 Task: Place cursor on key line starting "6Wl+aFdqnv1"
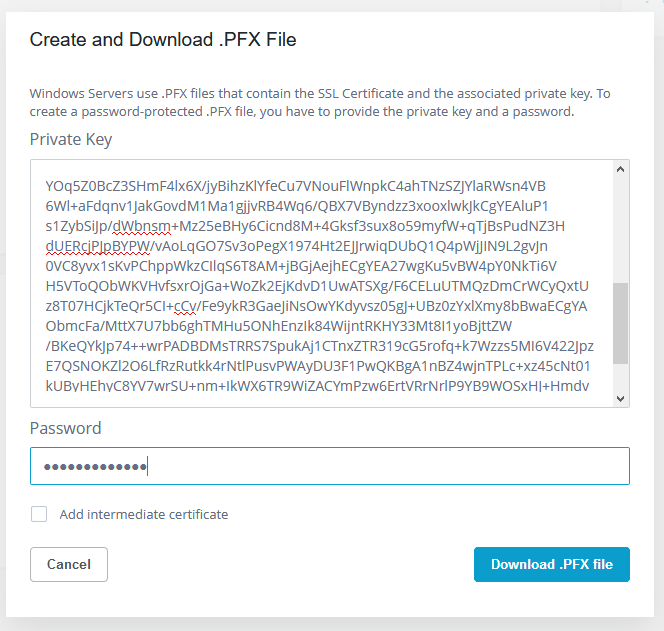click(300, 205)
